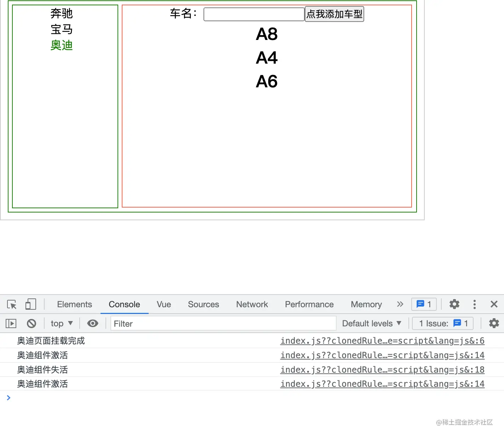
Task: Select 奔驰 in the brand list
Action: (x=62, y=13)
